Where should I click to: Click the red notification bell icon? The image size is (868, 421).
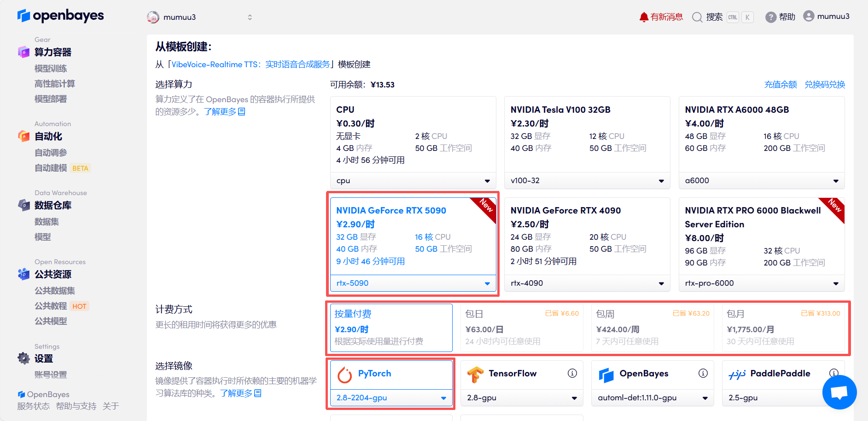coord(644,17)
